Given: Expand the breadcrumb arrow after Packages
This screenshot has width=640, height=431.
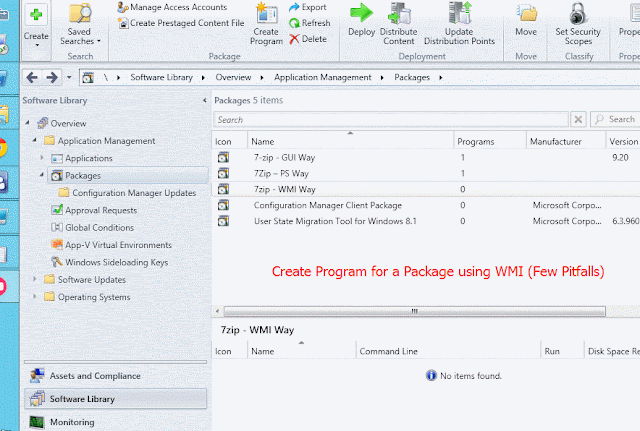Looking at the screenshot, I should [x=440, y=78].
